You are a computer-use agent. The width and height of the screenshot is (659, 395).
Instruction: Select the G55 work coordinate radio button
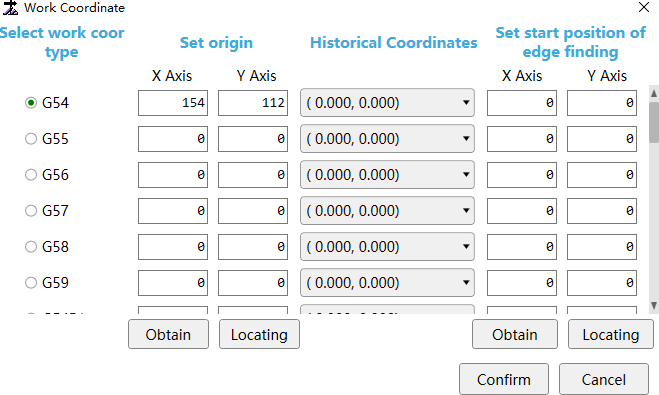pyautogui.click(x=31, y=139)
